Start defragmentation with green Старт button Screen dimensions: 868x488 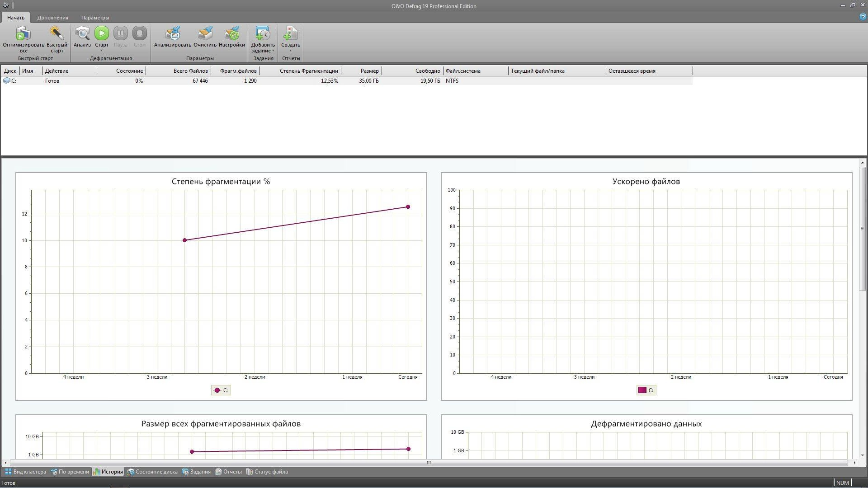(102, 33)
